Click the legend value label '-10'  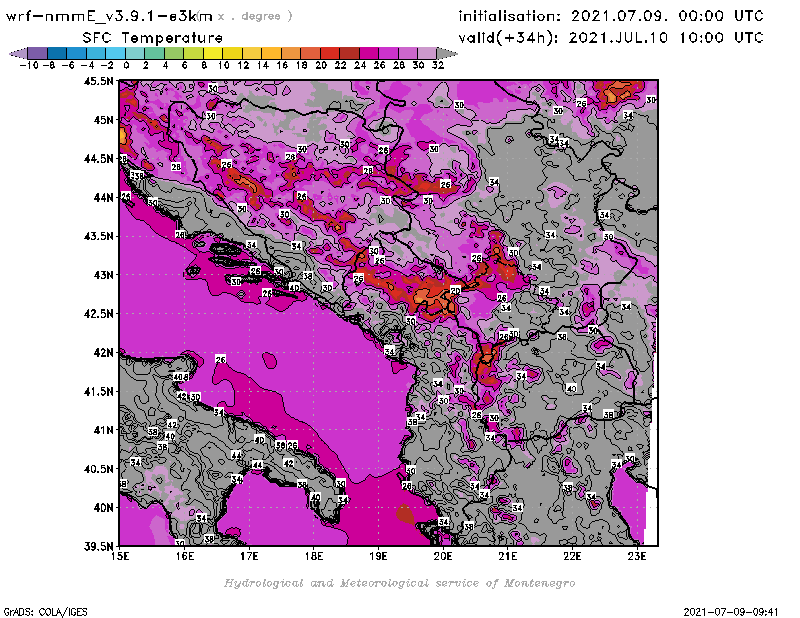(29, 65)
